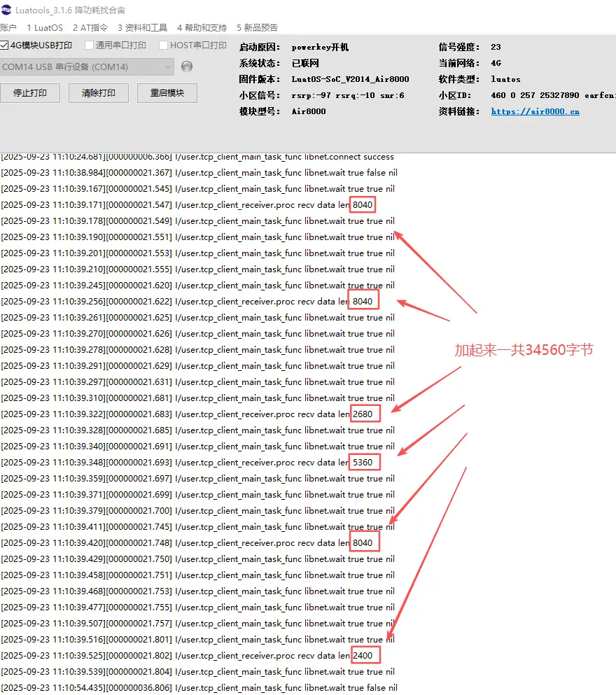Select log line timestamped 11:10:39.167
The width and height of the screenshot is (616, 695).
point(197,189)
